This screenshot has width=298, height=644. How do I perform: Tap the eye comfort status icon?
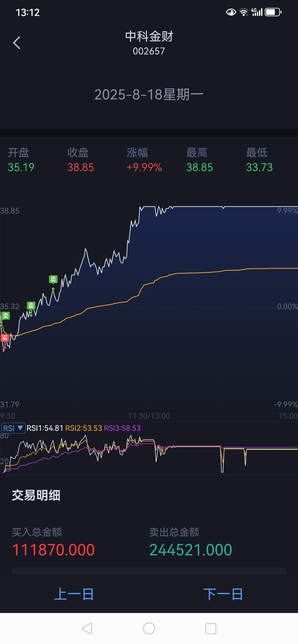coord(231,12)
